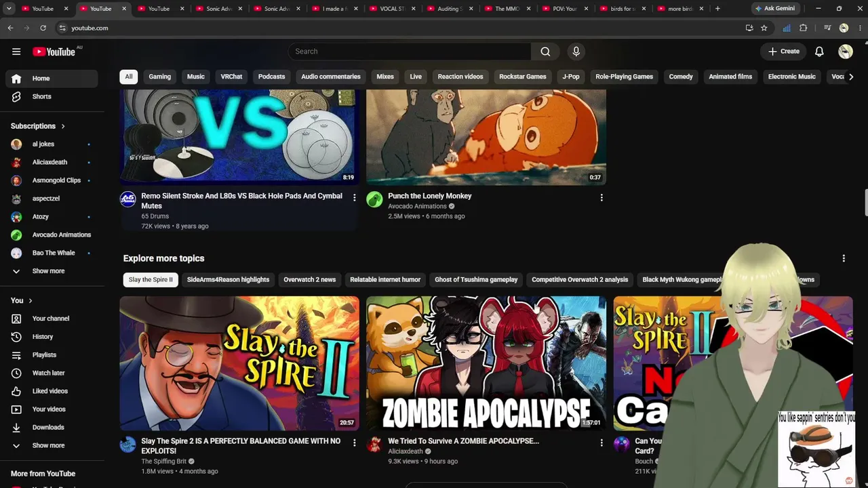This screenshot has width=868, height=488.
Task: Open the YouTube account avatar menu
Action: click(845, 52)
